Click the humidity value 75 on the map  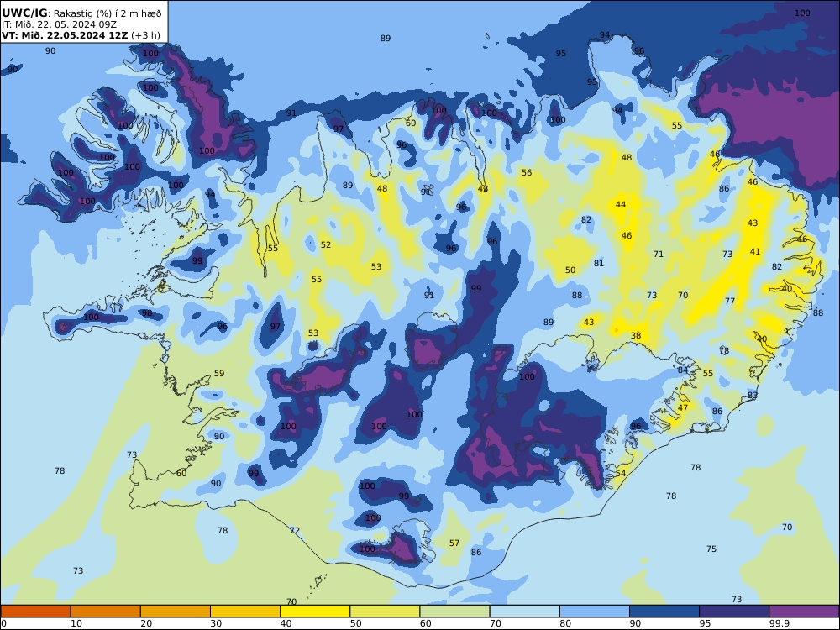tap(711, 549)
